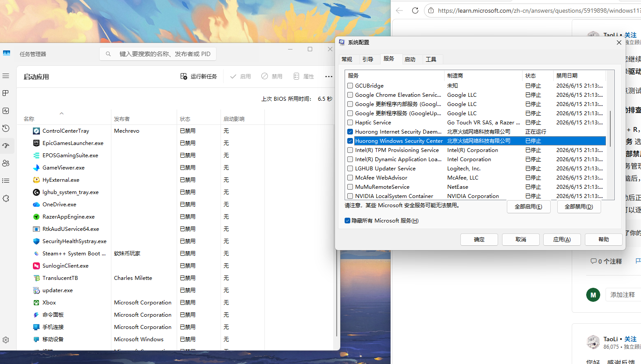Click the Task Manager search box

(x=158, y=54)
